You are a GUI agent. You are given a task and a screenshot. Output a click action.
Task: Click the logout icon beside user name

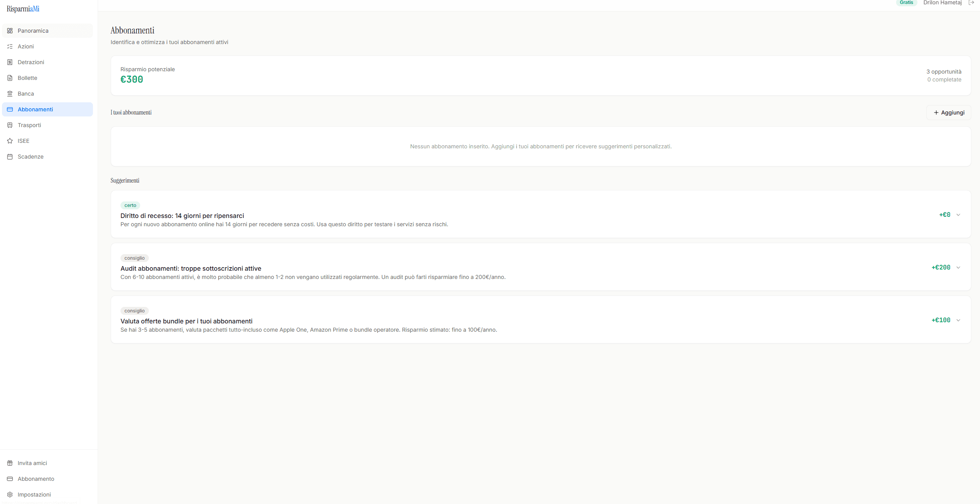tap(971, 3)
